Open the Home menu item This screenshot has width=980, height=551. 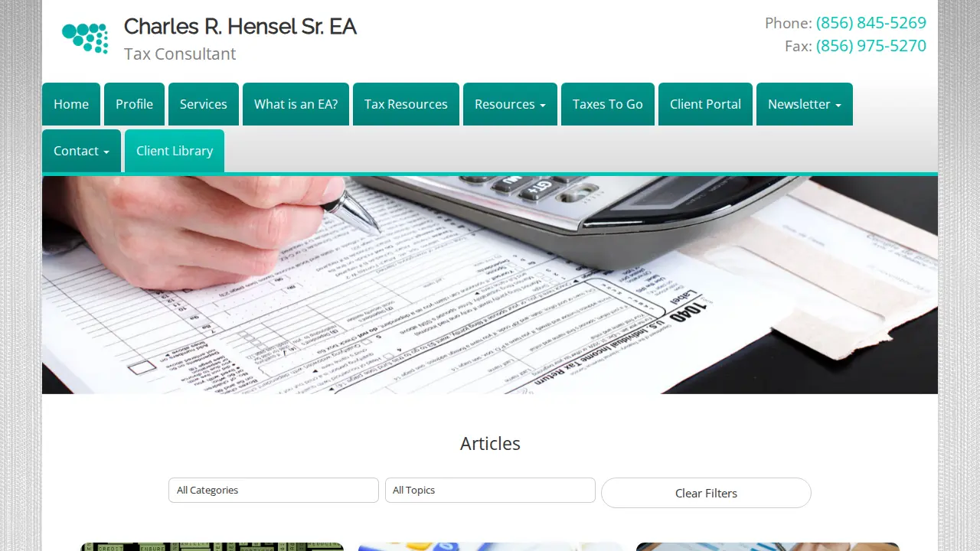pos(71,104)
